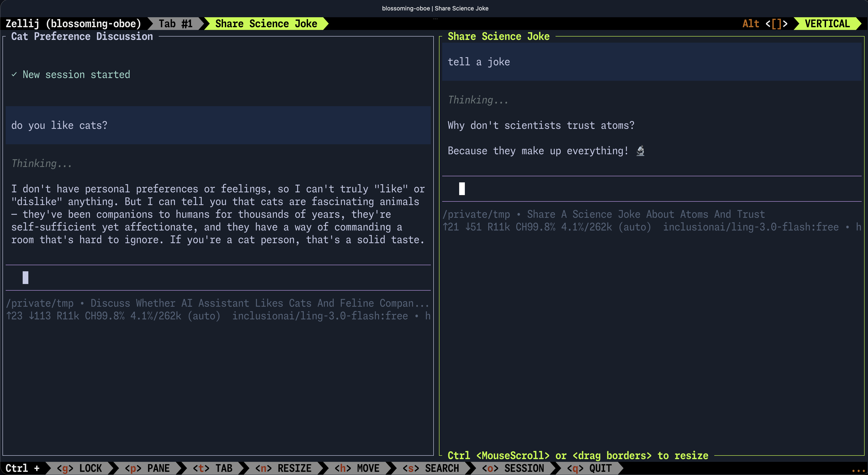This screenshot has height=475, width=868.
Task: Expand Thinking... in the joke pane
Action: (x=478, y=100)
